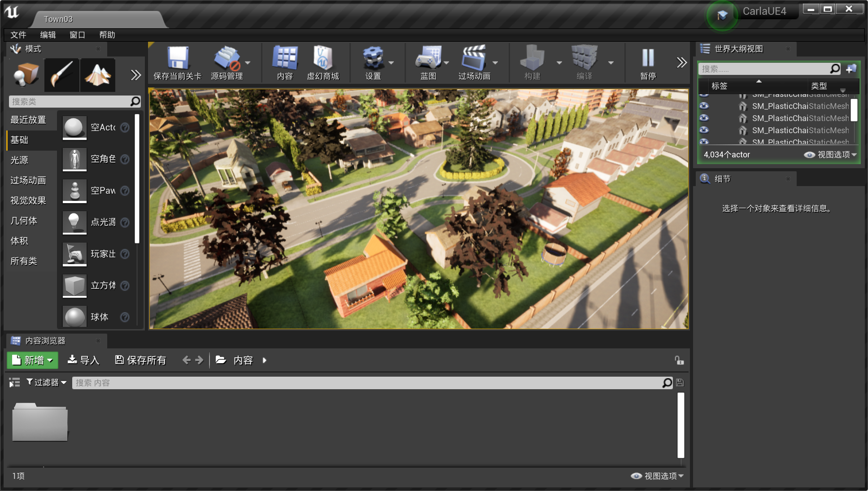This screenshot has width=868, height=491.
Task: Open the green Add New (新增) dropdown
Action: (x=32, y=361)
